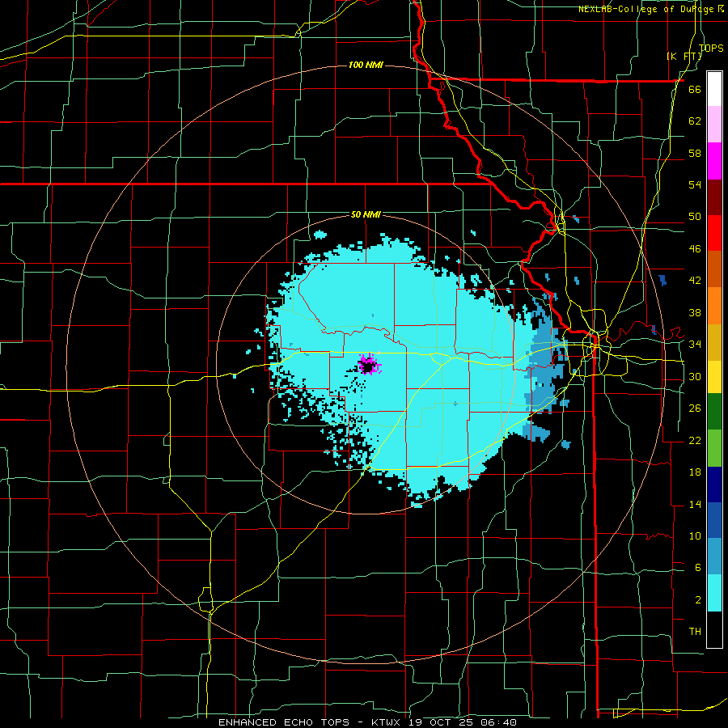Pick the light green legend swatch
Screen dimensions: 728x728
714,448
